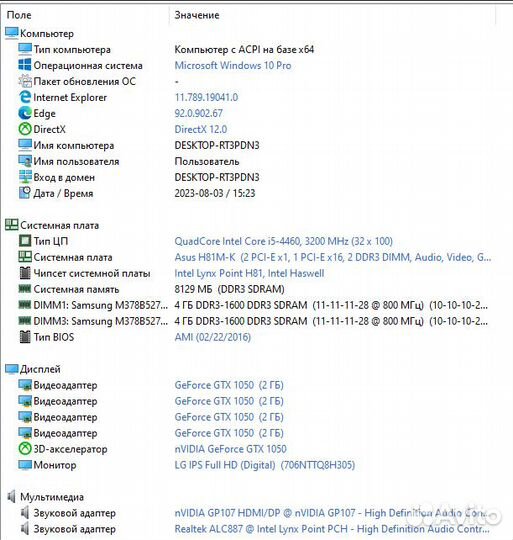Viewport: 513px width, 540px height.
Task: Click the Edge browser icon
Action: pyautogui.click(x=25, y=113)
